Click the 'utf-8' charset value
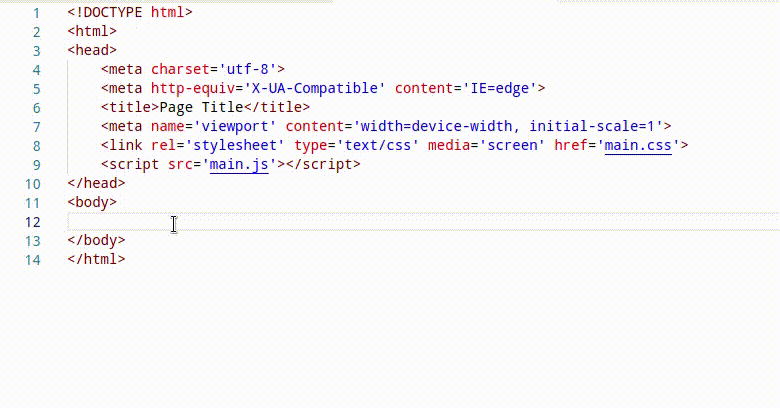780x408 pixels. point(247,69)
